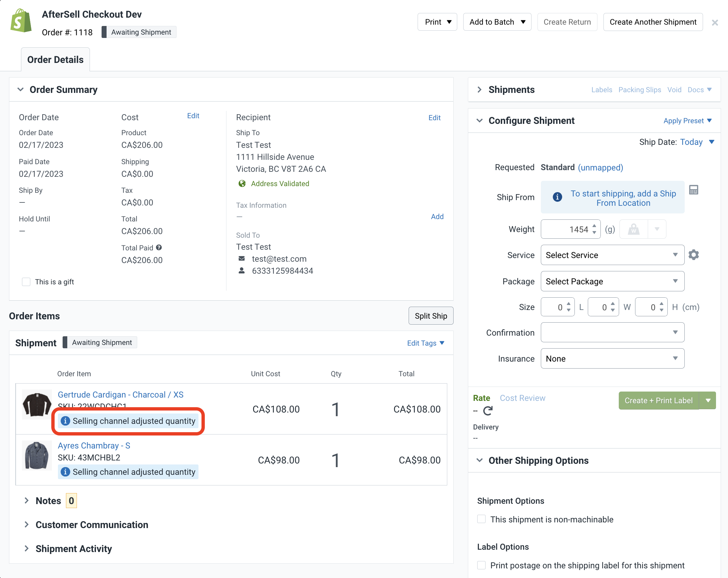The height and width of the screenshot is (578, 728).
Task: Open the service settings gear icon
Action: (694, 255)
